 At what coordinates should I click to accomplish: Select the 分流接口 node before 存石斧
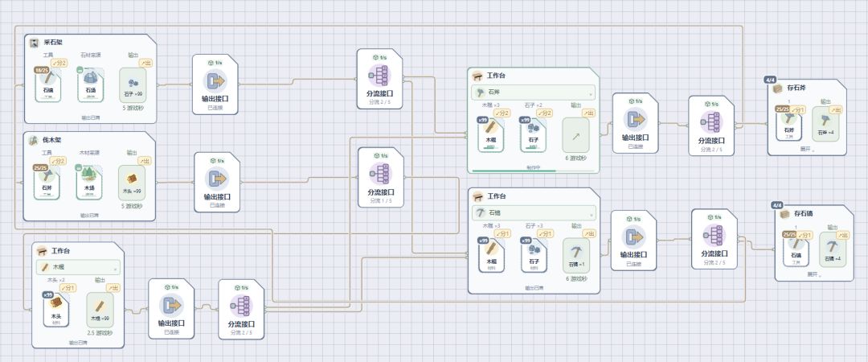coord(711,125)
